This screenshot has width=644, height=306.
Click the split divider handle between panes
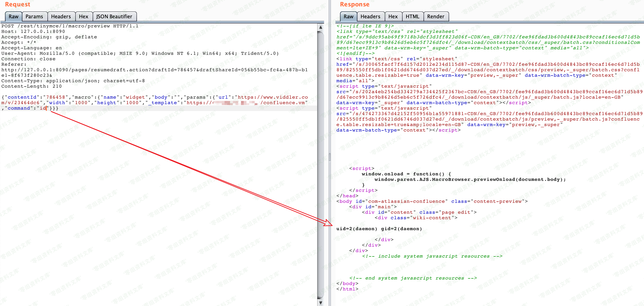coord(330,157)
